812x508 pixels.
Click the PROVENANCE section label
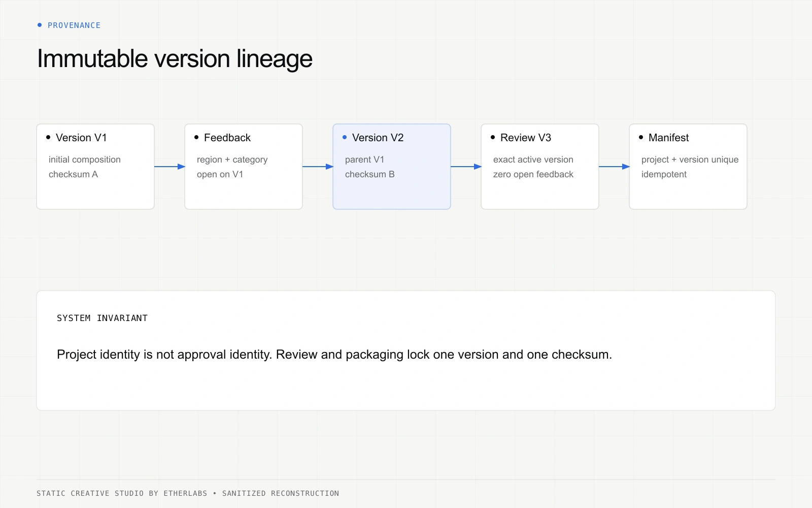click(74, 25)
